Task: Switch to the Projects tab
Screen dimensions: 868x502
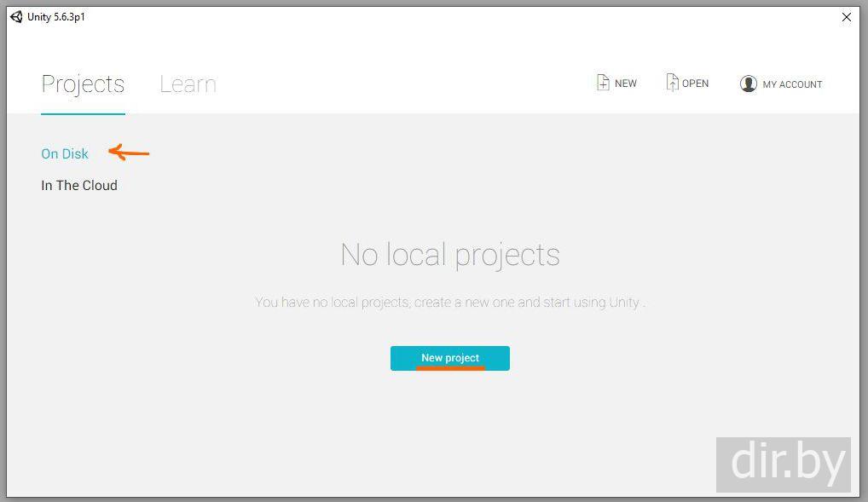Action: pyautogui.click(x=83, y=84)
